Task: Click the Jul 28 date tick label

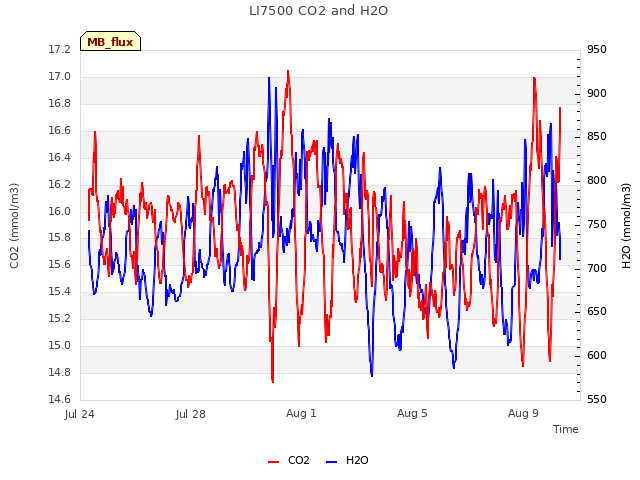Action: tap(191, 414)
